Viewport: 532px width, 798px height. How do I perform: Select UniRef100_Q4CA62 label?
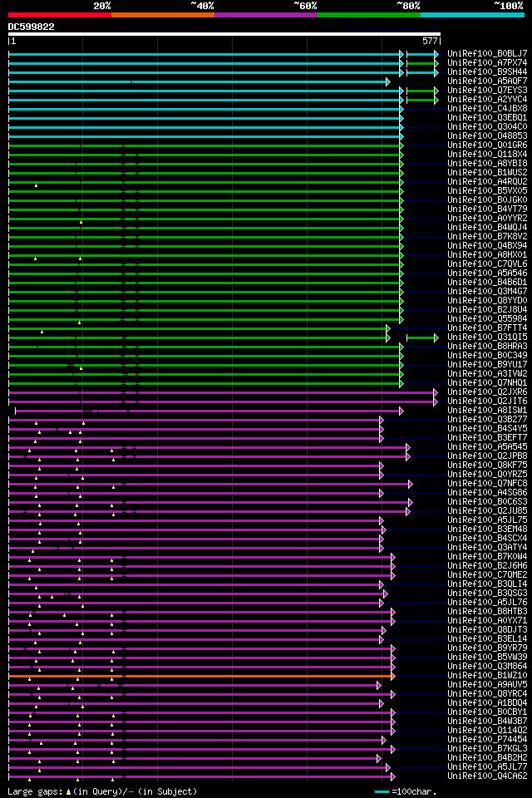pyautogui.click(x=487, y=776)
